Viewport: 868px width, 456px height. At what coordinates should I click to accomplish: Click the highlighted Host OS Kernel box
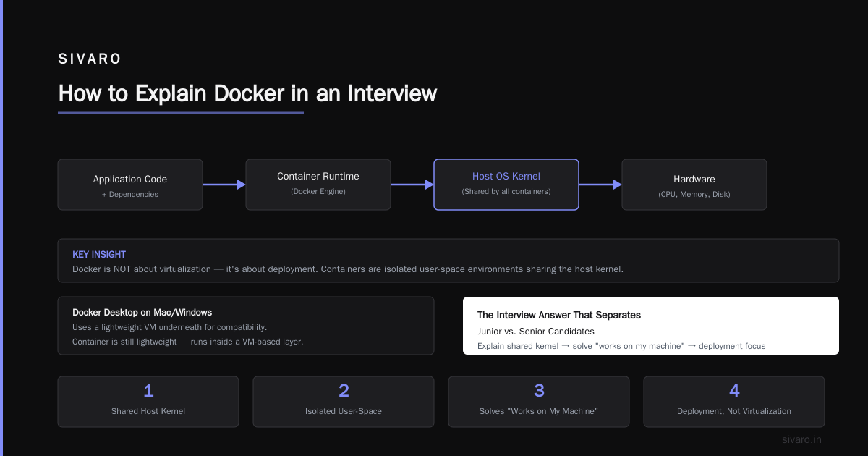coord(506,185)
